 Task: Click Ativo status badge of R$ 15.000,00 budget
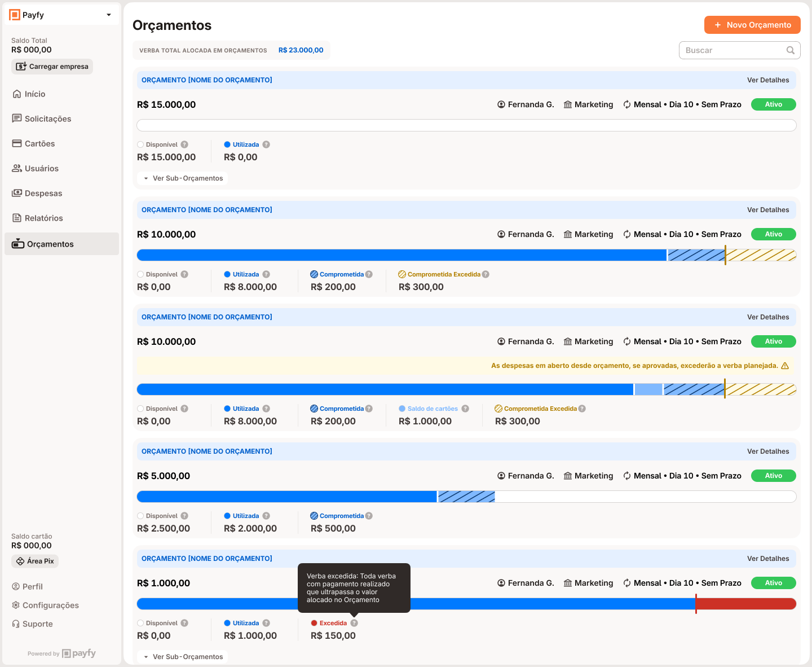coord(774,104)
